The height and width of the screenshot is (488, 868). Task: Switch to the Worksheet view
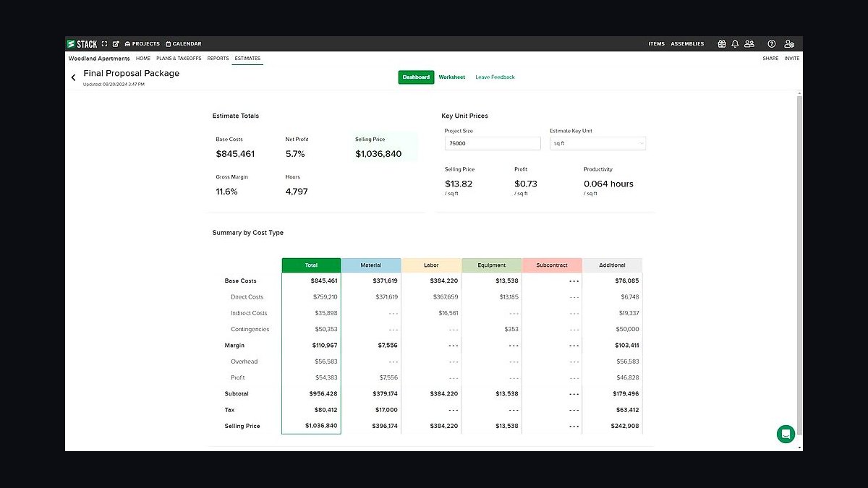pos(452,77)
